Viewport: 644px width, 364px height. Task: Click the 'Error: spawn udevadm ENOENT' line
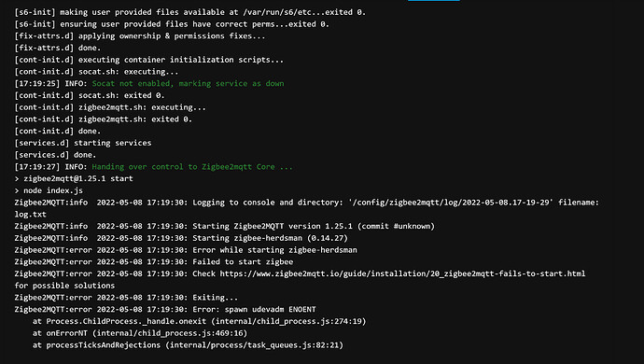point(165,309)
